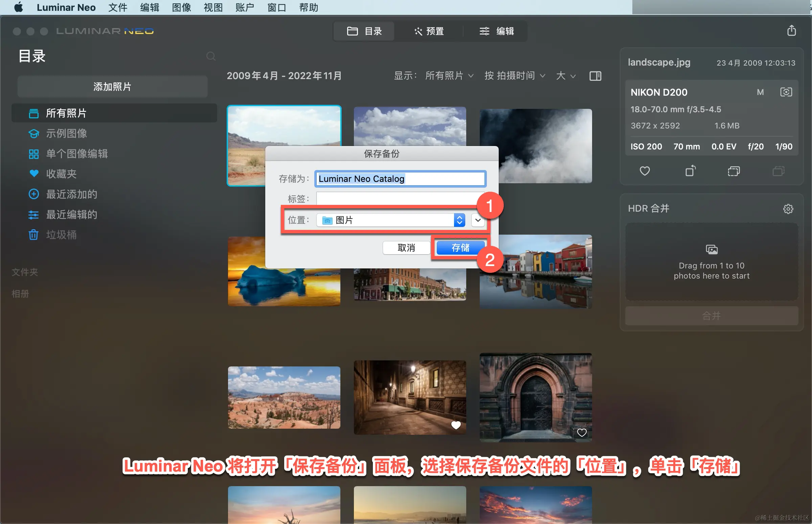Toggle the side panel layout icon
The height and width of the screenshot is (524, 812).
(x=595, y=76)
